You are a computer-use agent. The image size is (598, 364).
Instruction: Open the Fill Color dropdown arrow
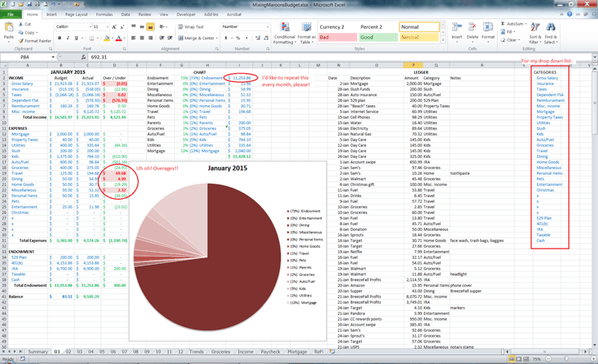coord(112,38)
